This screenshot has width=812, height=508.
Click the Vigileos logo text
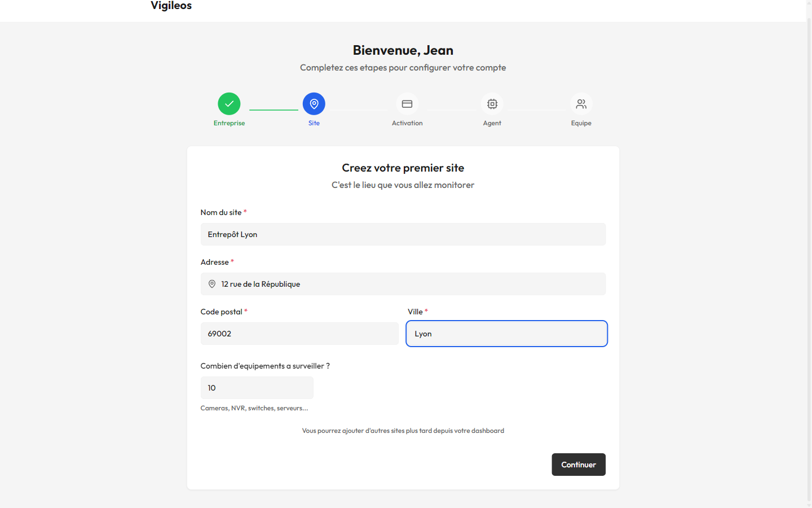coord(171,6)
